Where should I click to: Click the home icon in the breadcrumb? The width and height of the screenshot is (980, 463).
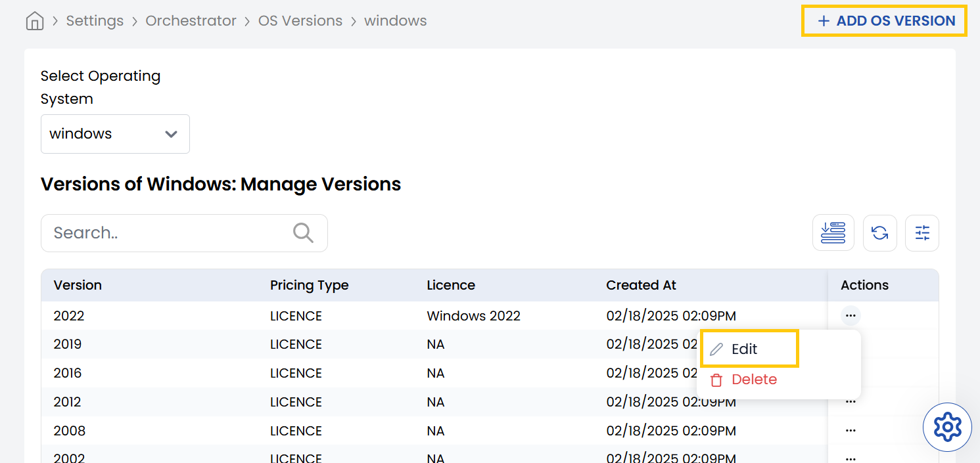(x=35, y=21)
